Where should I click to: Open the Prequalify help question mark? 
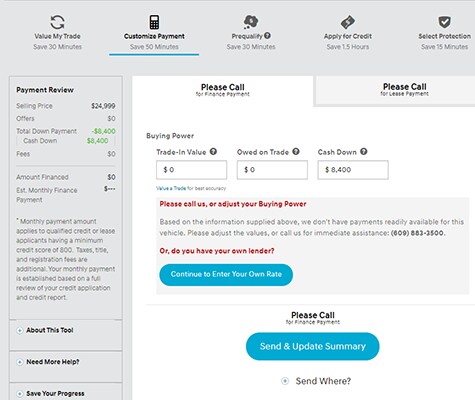(x=267, y=36)
